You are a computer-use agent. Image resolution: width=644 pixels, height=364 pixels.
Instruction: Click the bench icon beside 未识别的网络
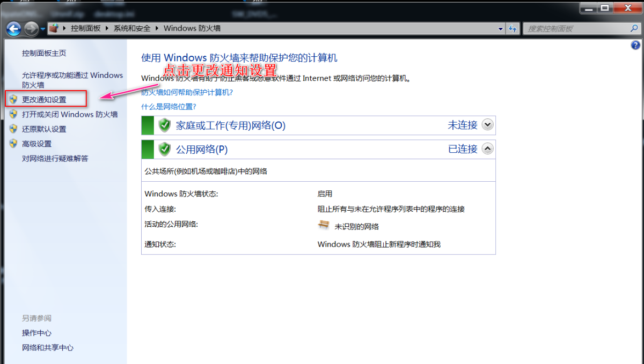pyautogui.click(x=324, y=225)
